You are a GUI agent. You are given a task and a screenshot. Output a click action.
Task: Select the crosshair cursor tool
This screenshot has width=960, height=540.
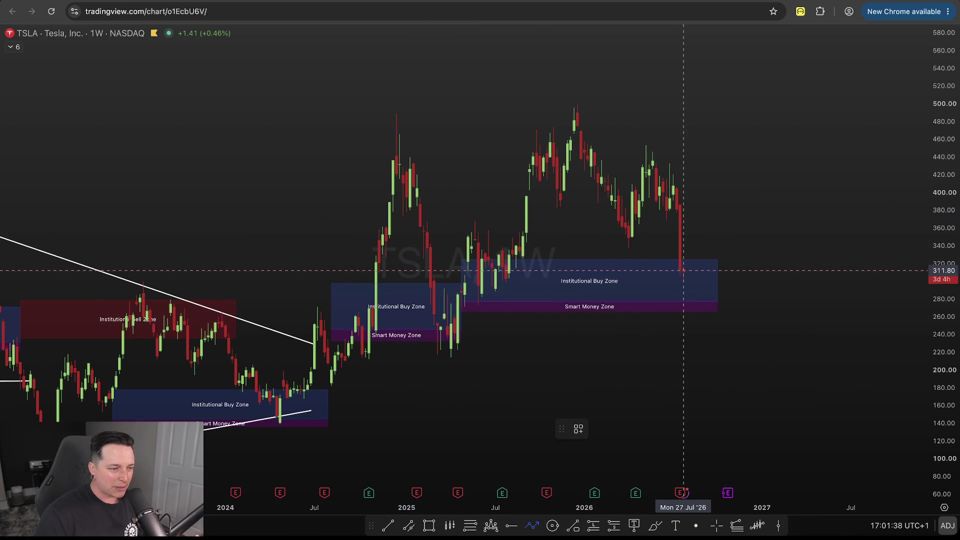pos(716,525)
